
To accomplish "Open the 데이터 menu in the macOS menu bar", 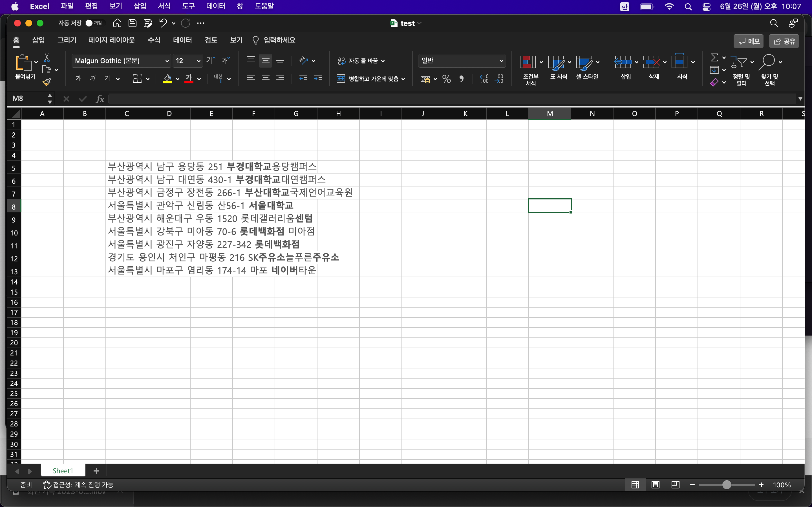I will tap(215, 6).
